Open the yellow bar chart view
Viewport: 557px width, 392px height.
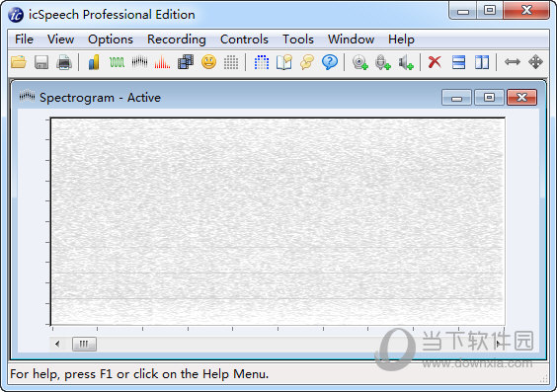click(94, 62)
